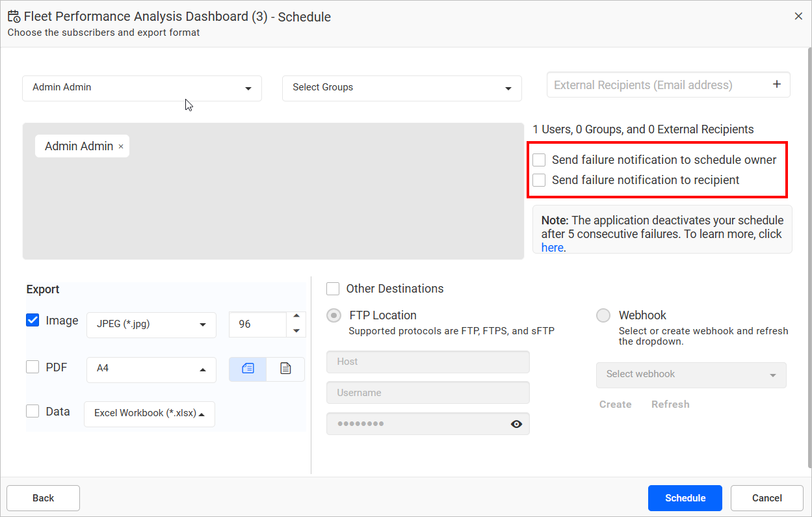Remove the Admin Admin subscriber chip
The width and height of the screenshot is (812, 517).
point(121,146)
